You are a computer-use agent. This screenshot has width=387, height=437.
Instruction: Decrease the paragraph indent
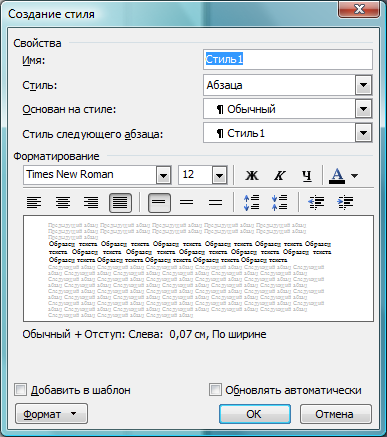click(316, 202)
